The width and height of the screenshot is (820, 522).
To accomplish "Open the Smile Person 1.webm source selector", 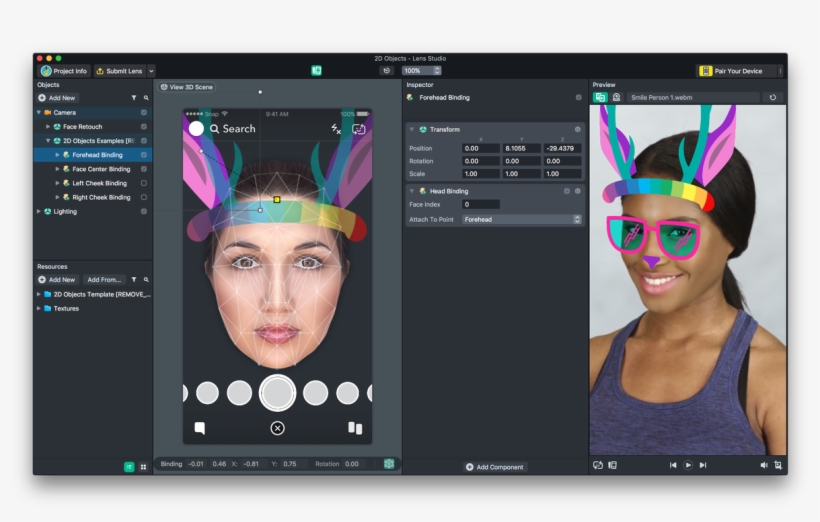I will (693, 97).
